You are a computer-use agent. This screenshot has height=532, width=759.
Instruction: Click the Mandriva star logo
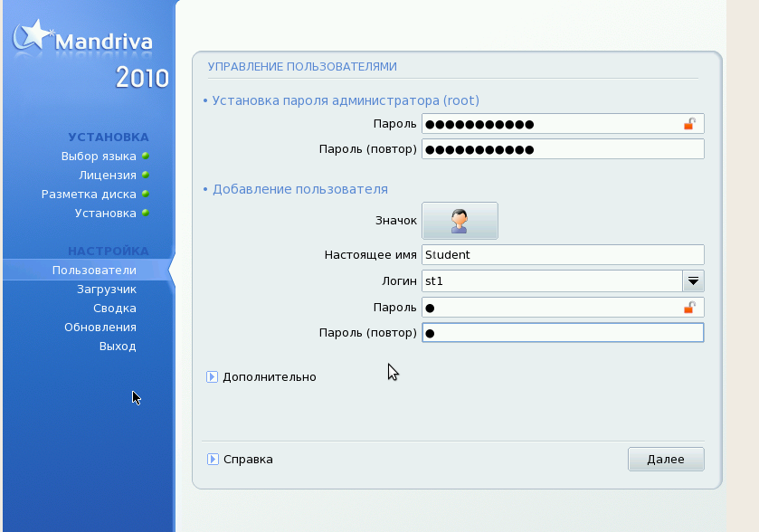pyautogui.click(x=32, y=36)
